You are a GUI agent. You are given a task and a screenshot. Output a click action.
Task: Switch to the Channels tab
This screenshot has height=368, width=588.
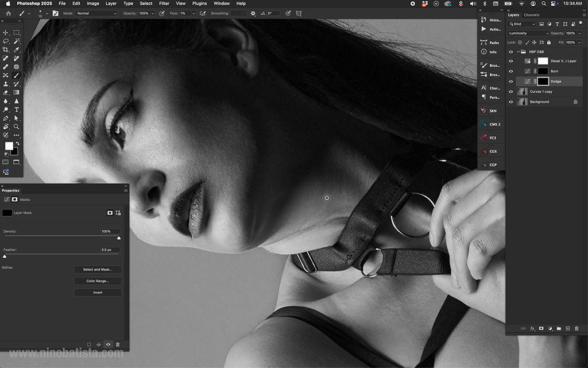531,14
